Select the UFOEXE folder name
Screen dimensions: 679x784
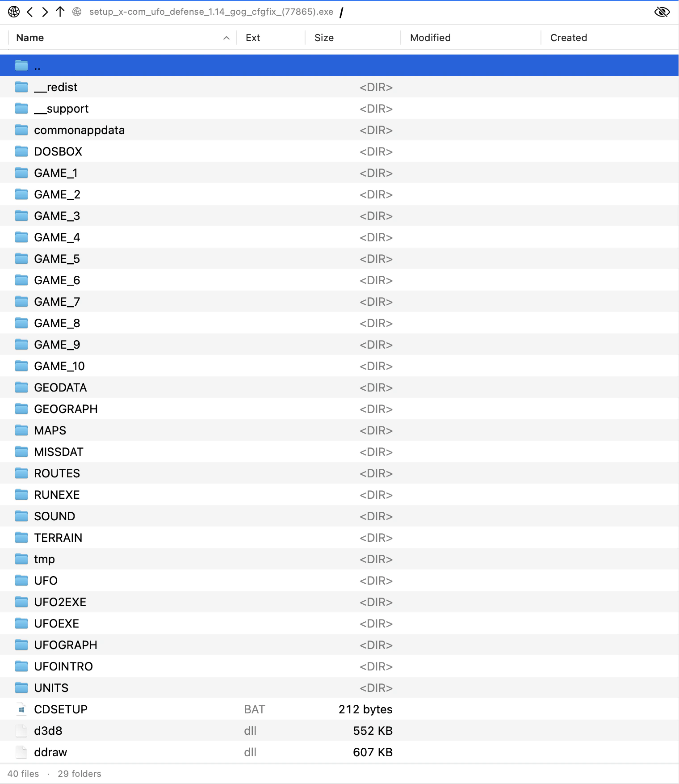pyautogui.click(x=56, y=624)
